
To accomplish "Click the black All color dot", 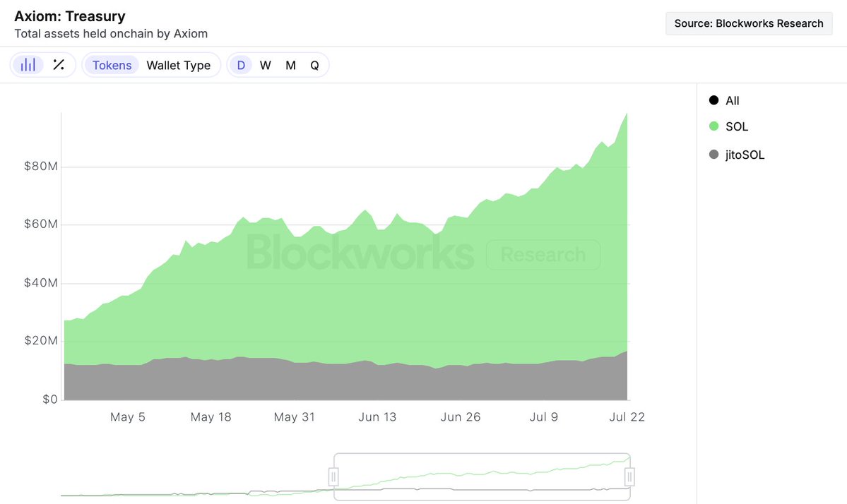I will click(714, 100).
